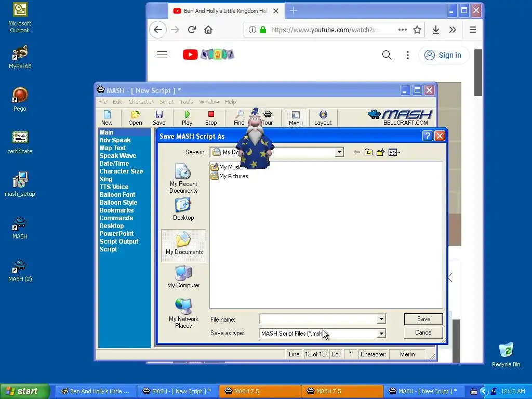Select My Network Places in the places bar
The image size is (532, 399).
point(183,313)
